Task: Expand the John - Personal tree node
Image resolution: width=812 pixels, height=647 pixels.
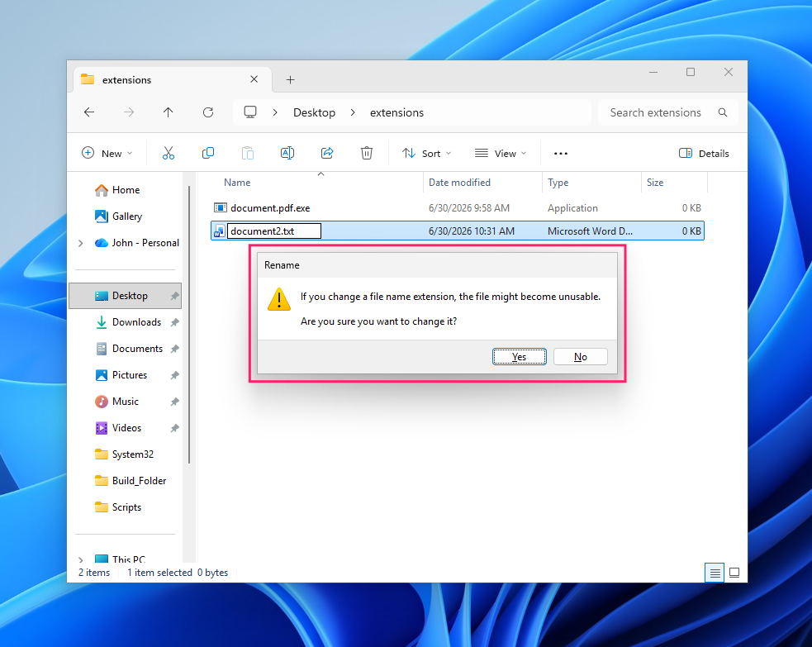Action: pos(81,243)
